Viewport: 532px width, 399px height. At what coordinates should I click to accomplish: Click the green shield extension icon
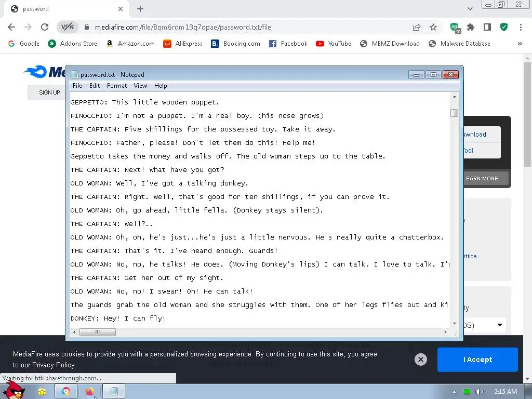(x=504, y=27)
